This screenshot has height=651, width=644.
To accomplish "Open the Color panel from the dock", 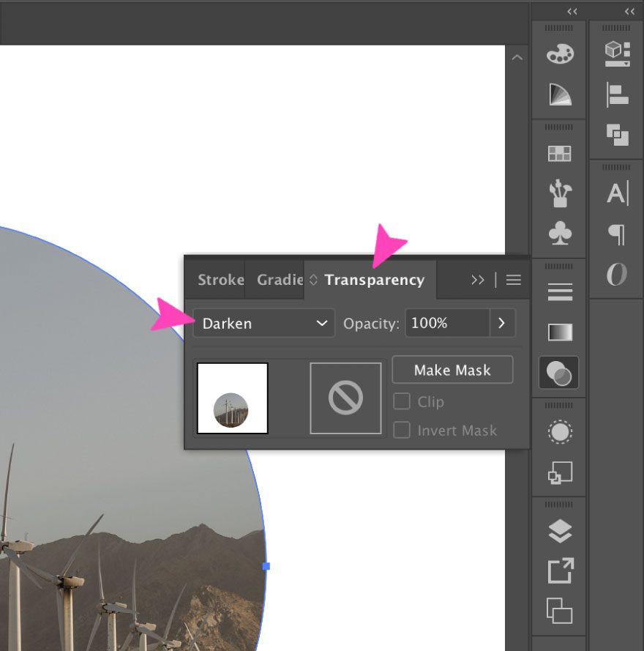I will click(x=559, y=53).
